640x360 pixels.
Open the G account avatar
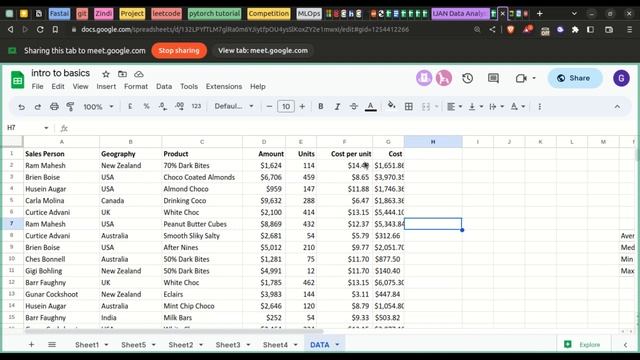pyautogui.click(x=621, y=78)
